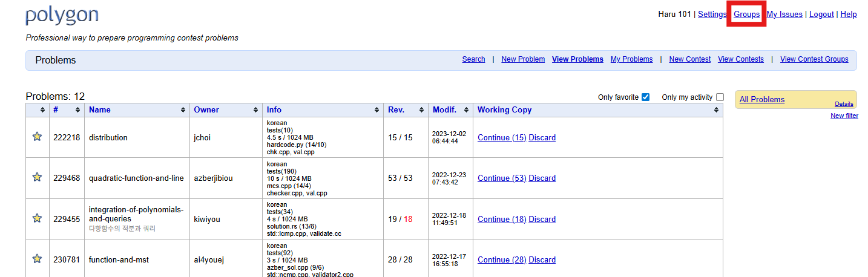Screen dimensions: 868x277
Task: Select problem name quadratic-function-and-line
Action: (136, 178)
